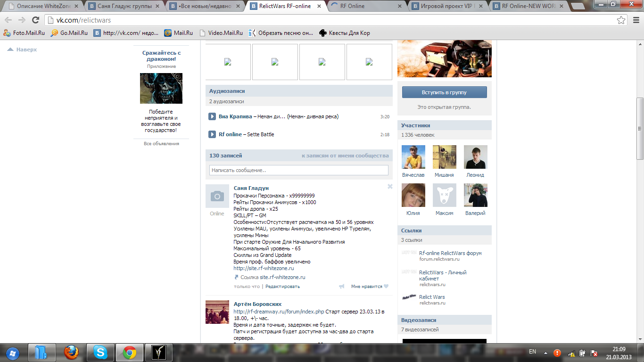Switch to Саня Гладун: группы tab

pos(124,6)
